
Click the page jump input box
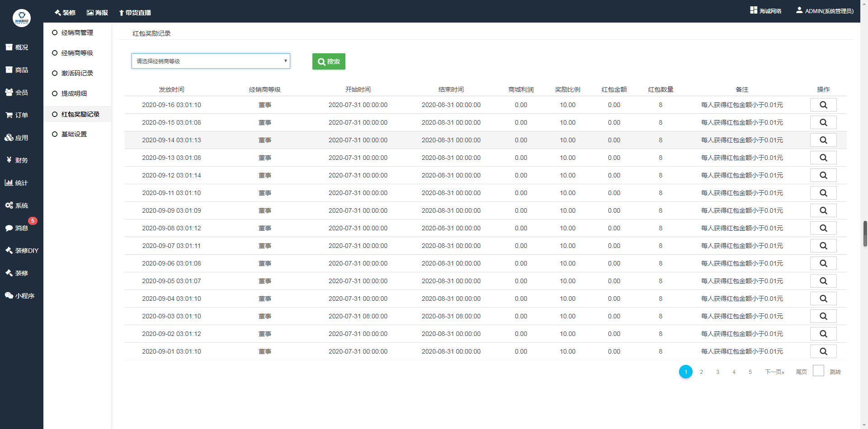(x=818, y=371)
